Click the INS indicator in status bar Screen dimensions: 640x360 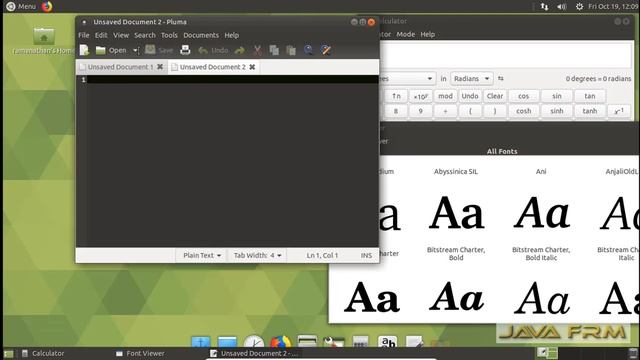pyautogui.click(x=366, y=256)
